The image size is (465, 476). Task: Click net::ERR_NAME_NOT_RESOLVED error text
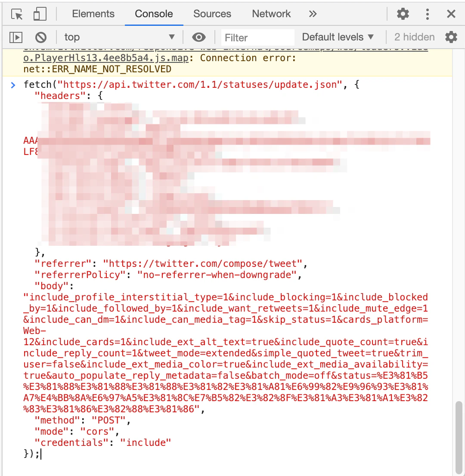coord(97,69)
